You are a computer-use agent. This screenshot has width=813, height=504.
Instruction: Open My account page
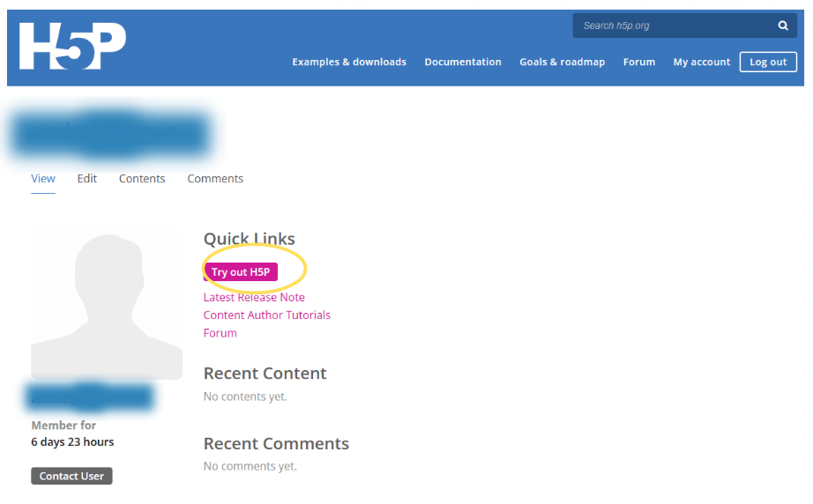click(x=702, y=62)
